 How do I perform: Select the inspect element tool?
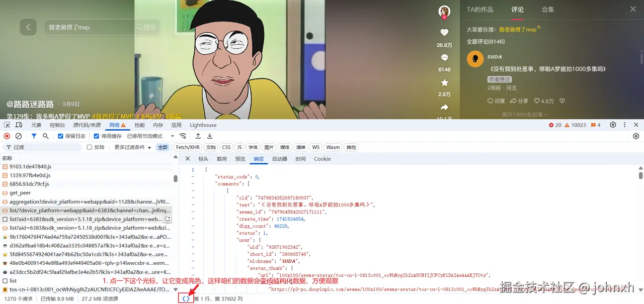7,125
